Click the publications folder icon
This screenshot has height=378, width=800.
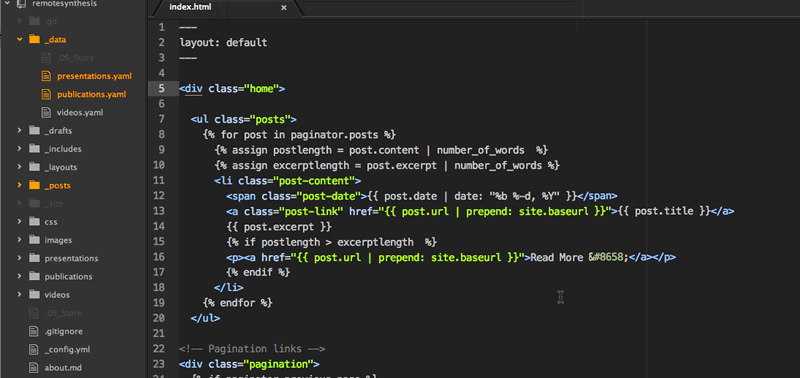coord(34,276)
